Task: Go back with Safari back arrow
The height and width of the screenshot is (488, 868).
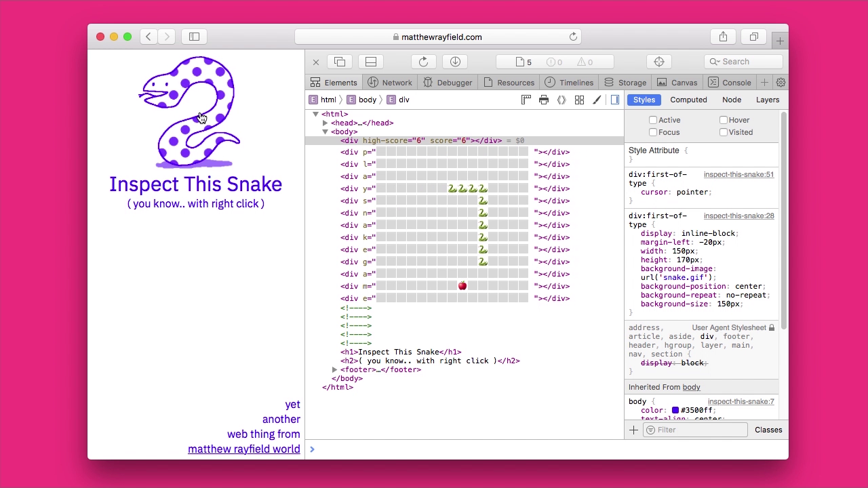Action: [149, 37]
